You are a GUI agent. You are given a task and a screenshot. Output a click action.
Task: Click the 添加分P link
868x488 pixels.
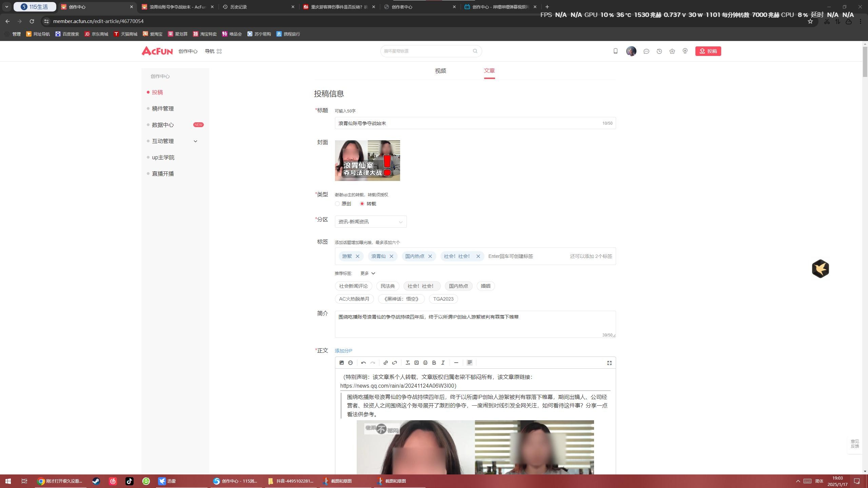point(343,351)
